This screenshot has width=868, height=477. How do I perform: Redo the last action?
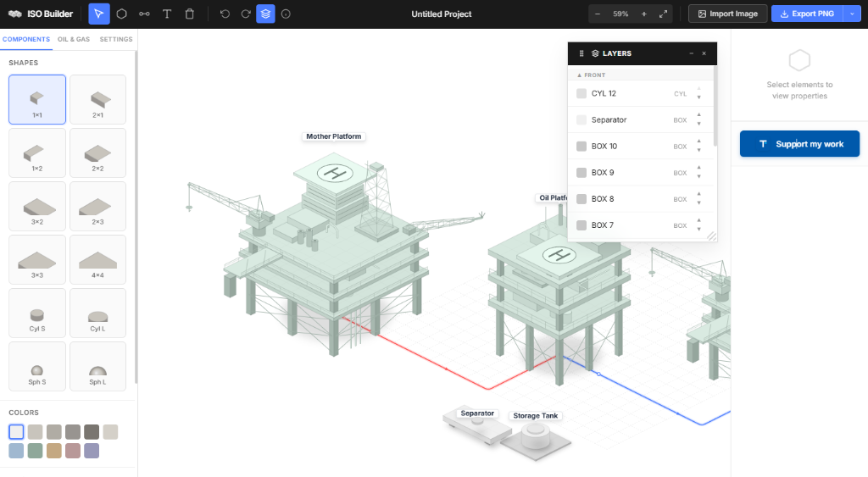point(245,14)
